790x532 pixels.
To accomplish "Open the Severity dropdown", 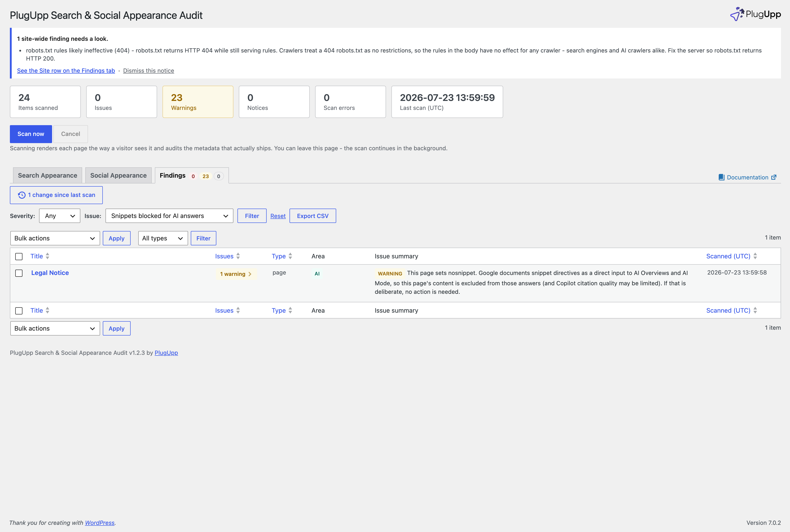I will pyautogui.click(x=60, y=216).
